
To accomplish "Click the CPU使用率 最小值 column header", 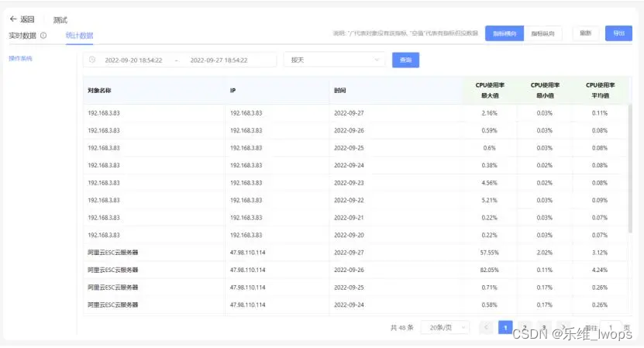I will pyautogui.click(x=545, y=91).
